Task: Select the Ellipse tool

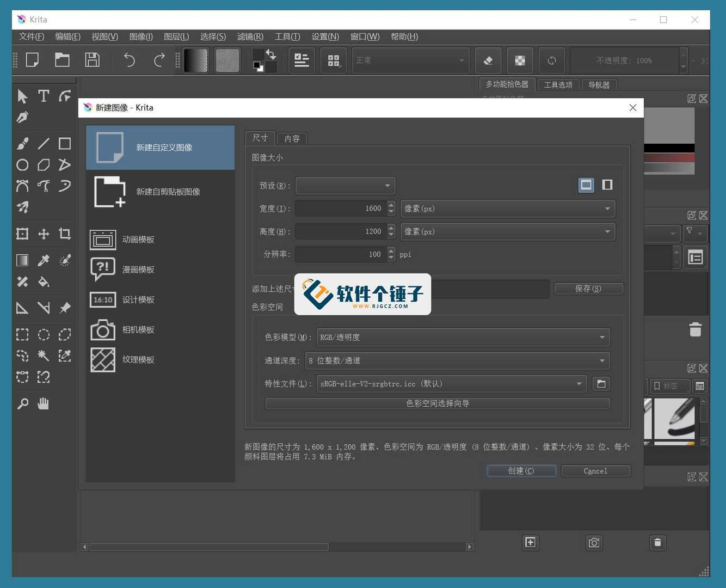Action: [x=22, y=165]
